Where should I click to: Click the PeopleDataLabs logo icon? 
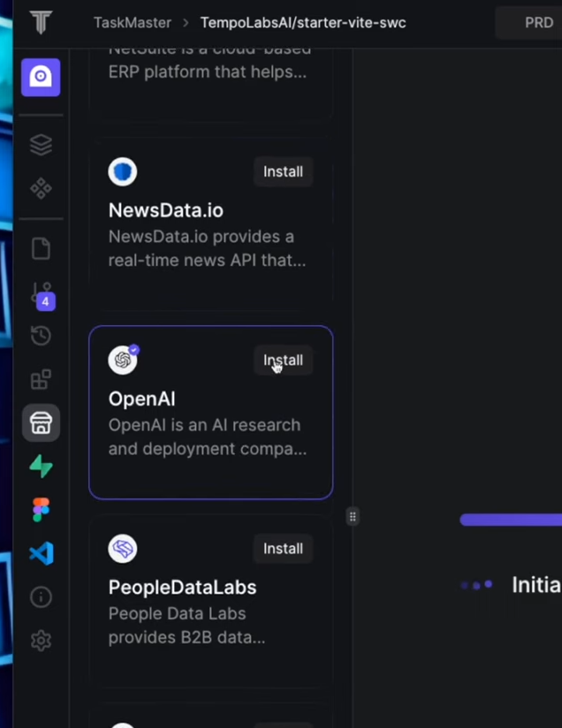coord(123,549)
